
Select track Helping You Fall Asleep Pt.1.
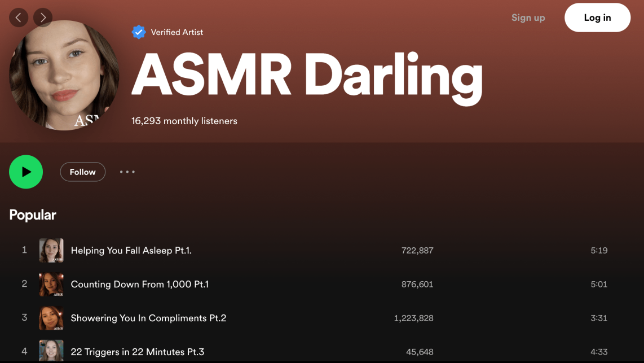pyautogui.click(x=131, y=250)
